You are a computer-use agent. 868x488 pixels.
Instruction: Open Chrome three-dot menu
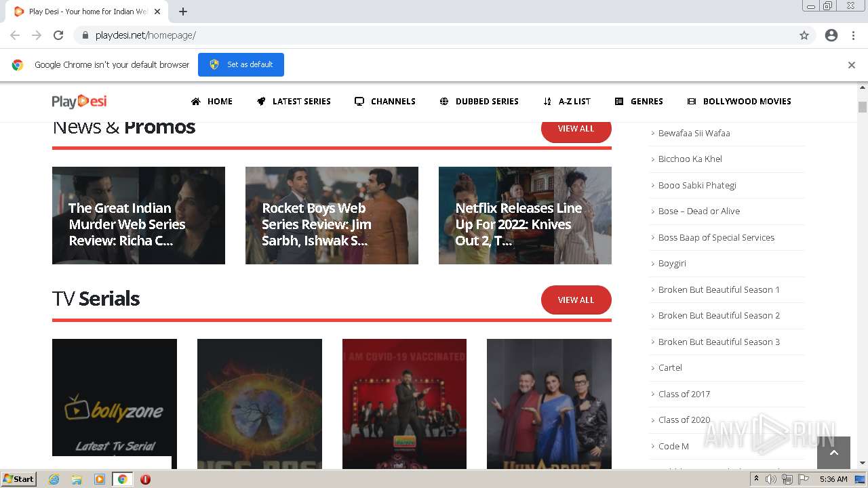pyautogui.click(x=853, y=35)
